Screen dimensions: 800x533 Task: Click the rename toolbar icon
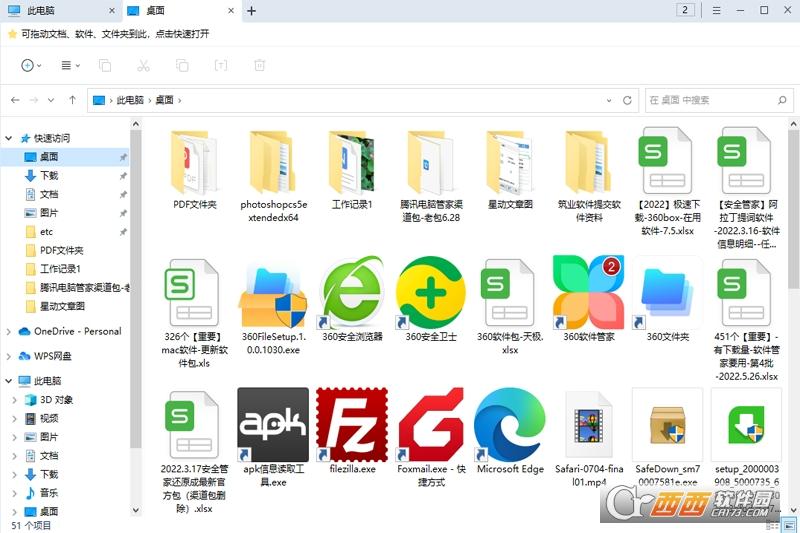[220, 65]
